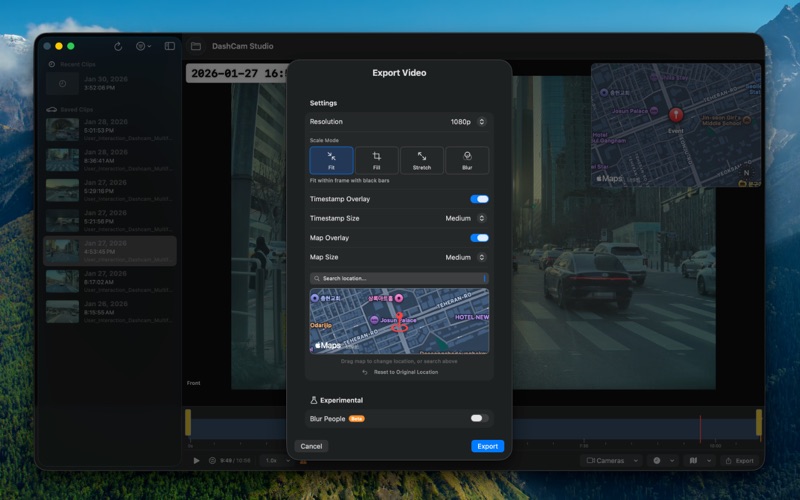The height and width of the screenshot is (500, 800).
Task: Select the Fill crop scale mode
Action: 377,160
